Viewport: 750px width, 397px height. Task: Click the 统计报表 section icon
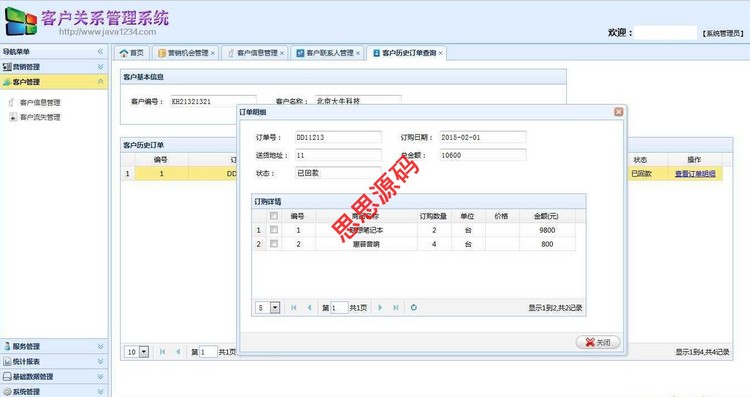click(7, 362)
